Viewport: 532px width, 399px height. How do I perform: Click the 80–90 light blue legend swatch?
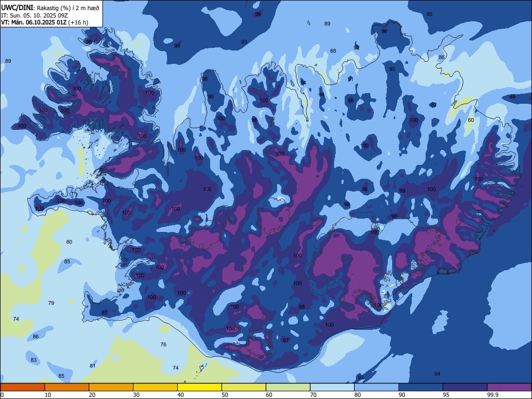(377, 387)
